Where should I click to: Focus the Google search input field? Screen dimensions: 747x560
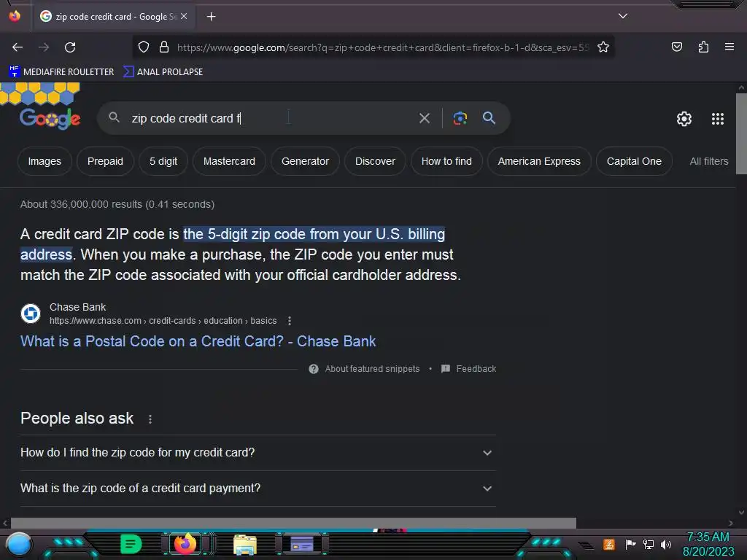coord(269,118)
